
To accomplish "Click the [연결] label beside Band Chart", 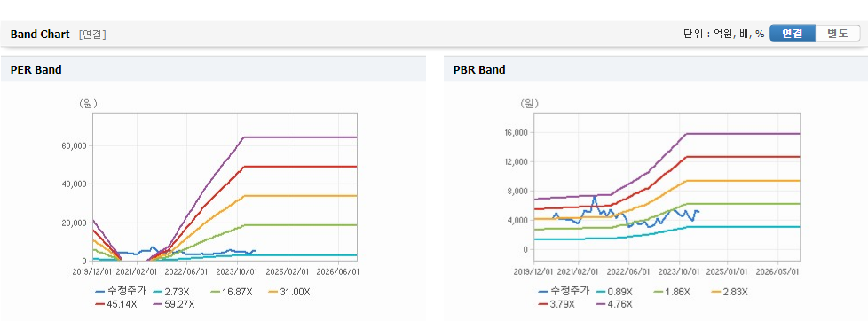I will (92, 35).
